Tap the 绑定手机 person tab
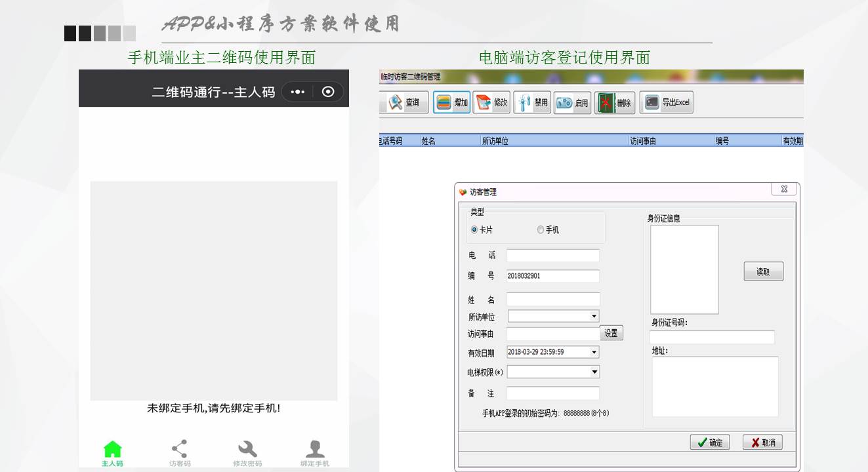This screenshot has width=868, height=472. click(315, 453)
